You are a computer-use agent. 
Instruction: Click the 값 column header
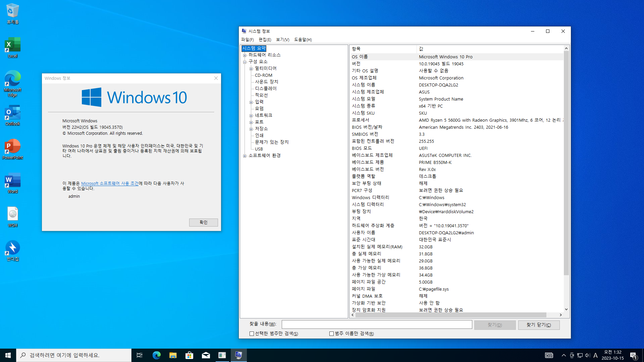point(490,49)
